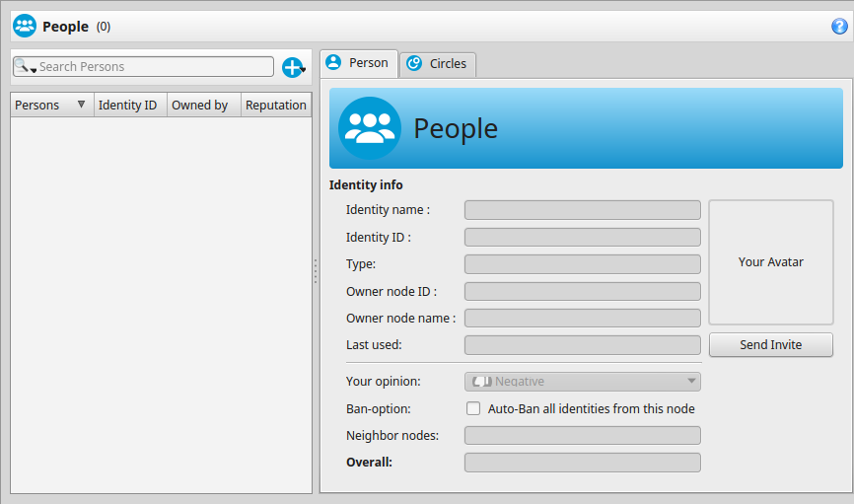Click the magnifier search filter icon
This screenshot has height=504, width=854.
pos(22,66)
